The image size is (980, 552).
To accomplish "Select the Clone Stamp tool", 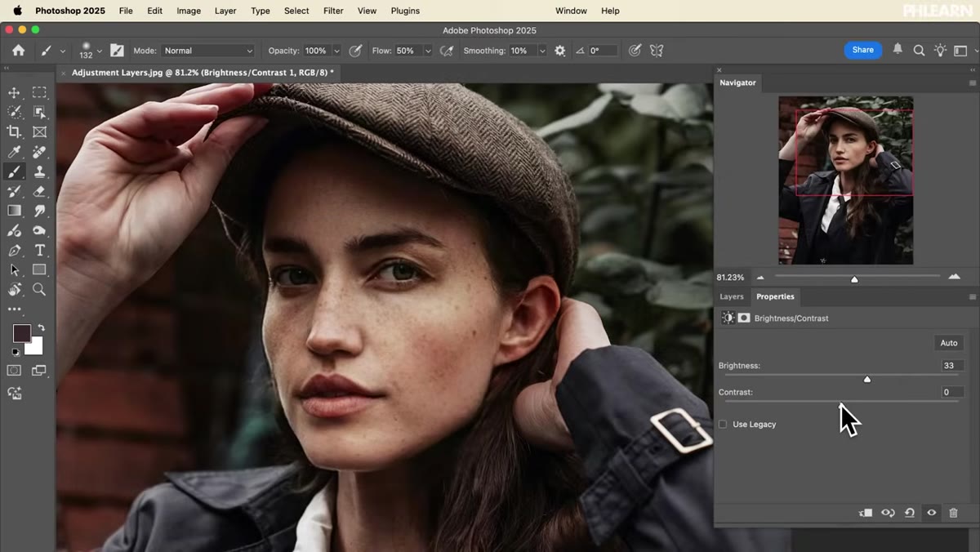I will pyautogui.click(x=39, y=171).
